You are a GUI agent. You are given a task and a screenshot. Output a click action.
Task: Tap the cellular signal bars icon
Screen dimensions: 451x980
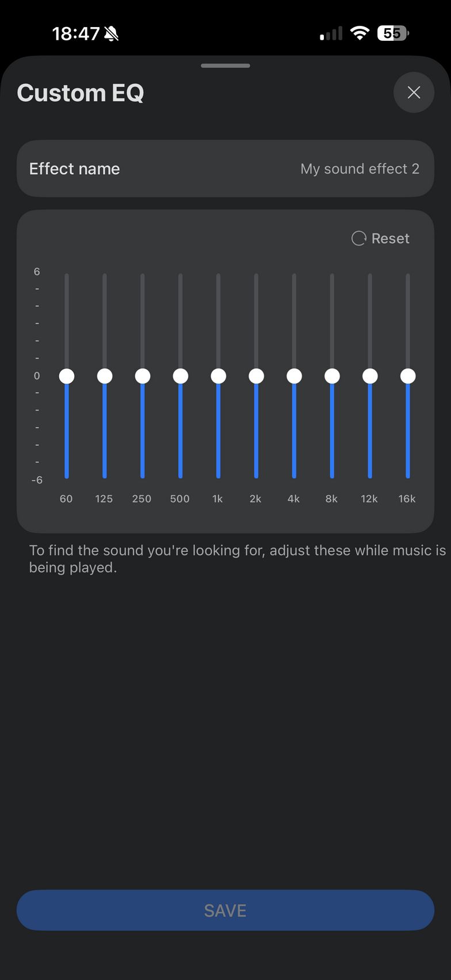coord(331,34)
